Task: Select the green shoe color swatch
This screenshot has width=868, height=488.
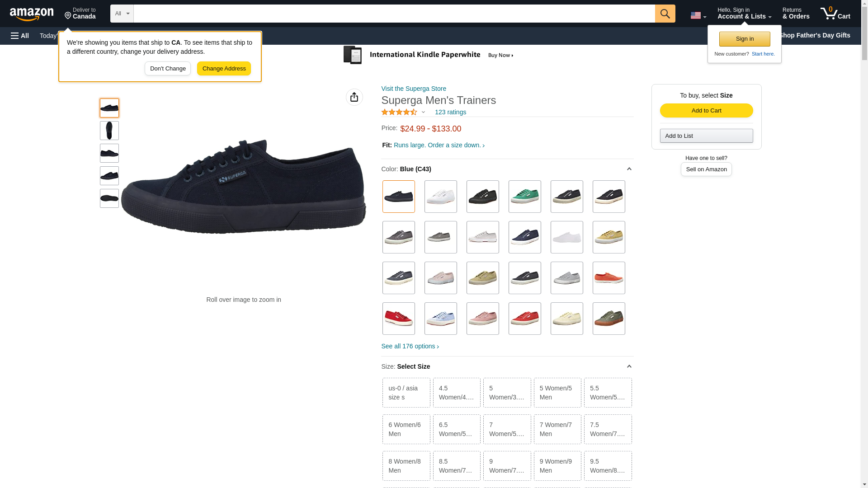Action: tap(524, 197)
